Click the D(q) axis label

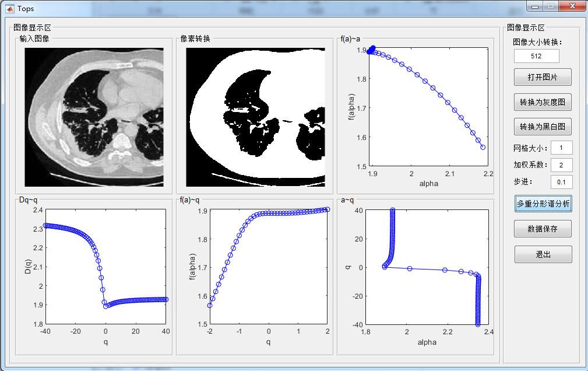tap(28, 267)
